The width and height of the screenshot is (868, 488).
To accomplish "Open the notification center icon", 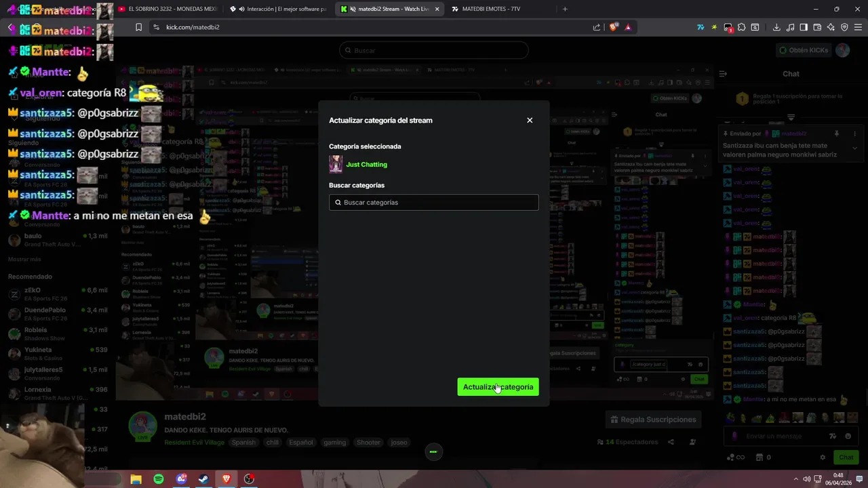I will pyautogui.click(x=859, y=479).
